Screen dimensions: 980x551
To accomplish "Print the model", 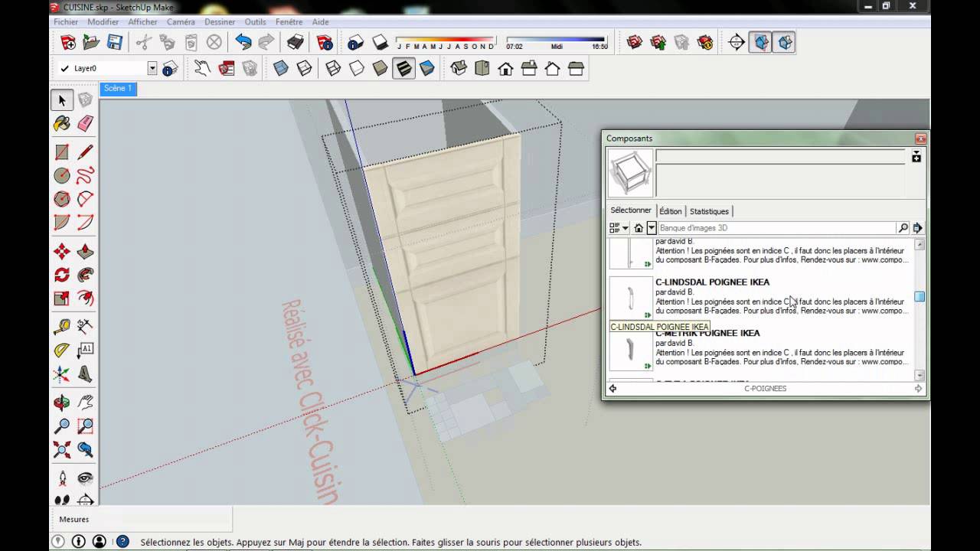I will pos(296,42).
